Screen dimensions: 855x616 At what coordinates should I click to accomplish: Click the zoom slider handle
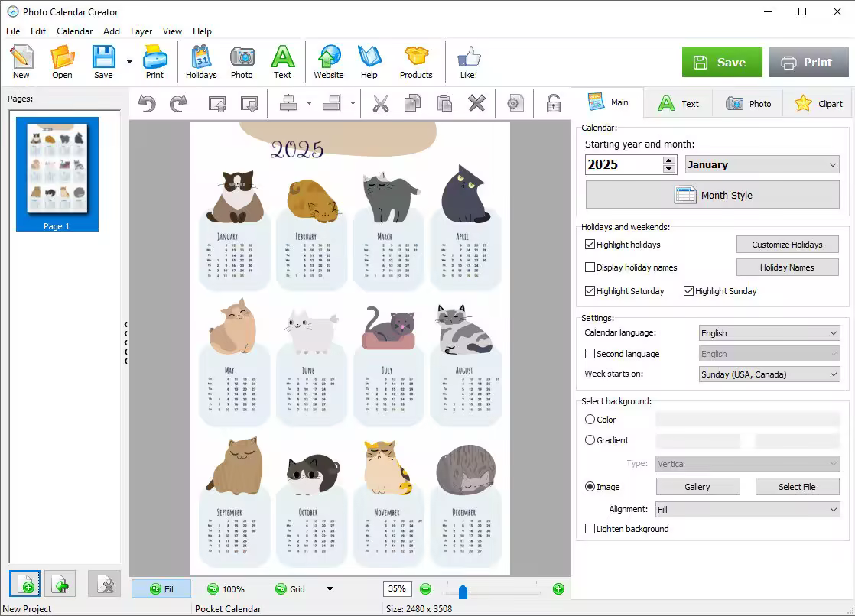coord(463,591)
